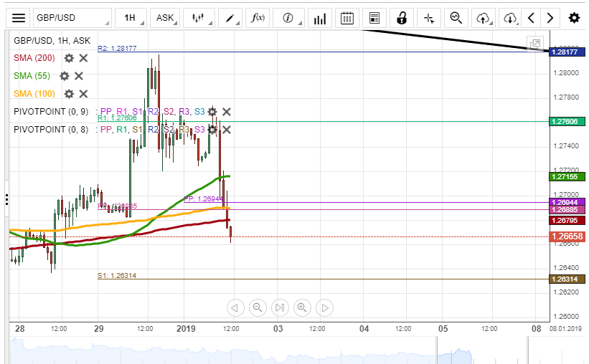589x364 pixels.
Task: Open the 1H timeframe dropdown
Action: [x=131, y=18]
